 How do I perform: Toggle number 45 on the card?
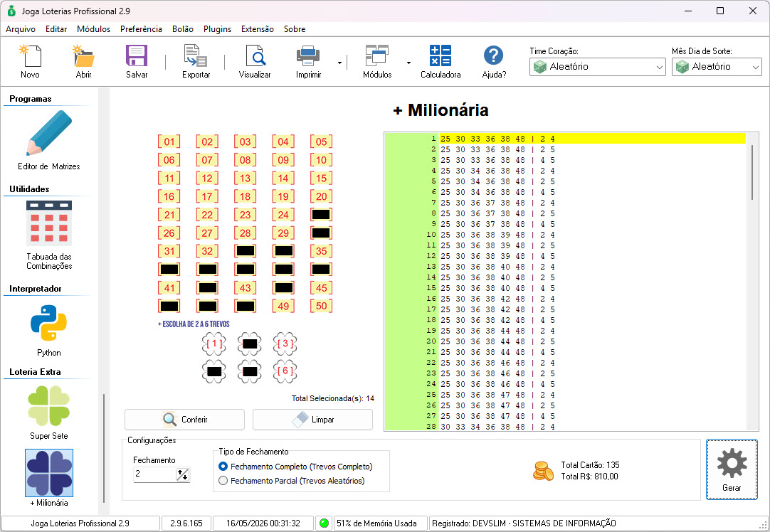321,288
